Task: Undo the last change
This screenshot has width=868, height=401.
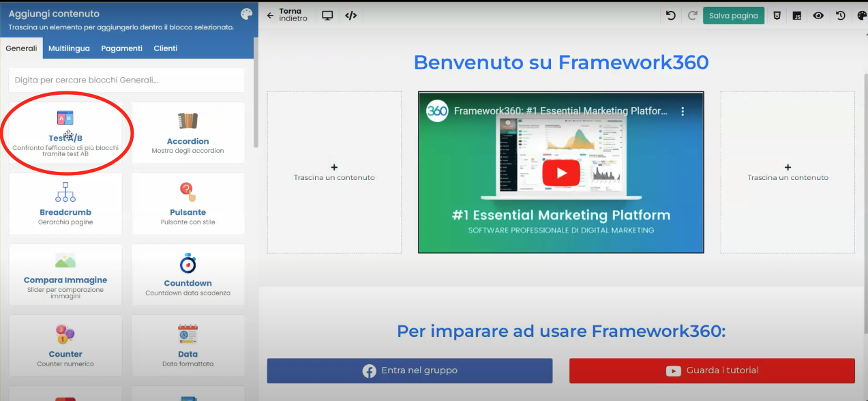Action: click(x=671, y=15)
